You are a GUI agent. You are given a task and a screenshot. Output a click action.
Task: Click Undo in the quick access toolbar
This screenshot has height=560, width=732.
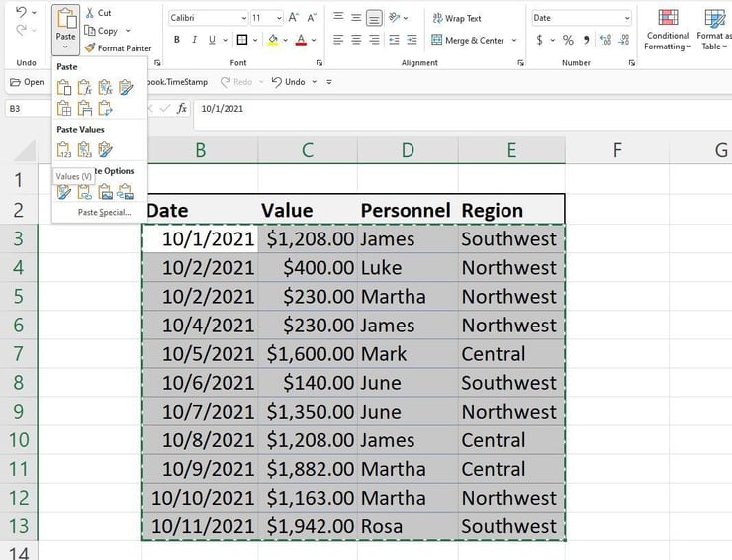point(289,82)
